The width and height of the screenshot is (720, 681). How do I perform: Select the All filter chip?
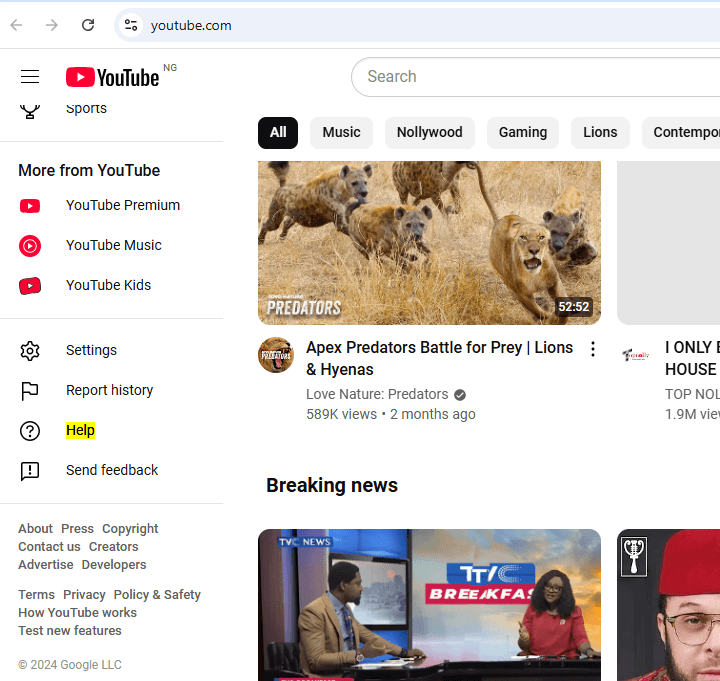[x=278, y=133]
